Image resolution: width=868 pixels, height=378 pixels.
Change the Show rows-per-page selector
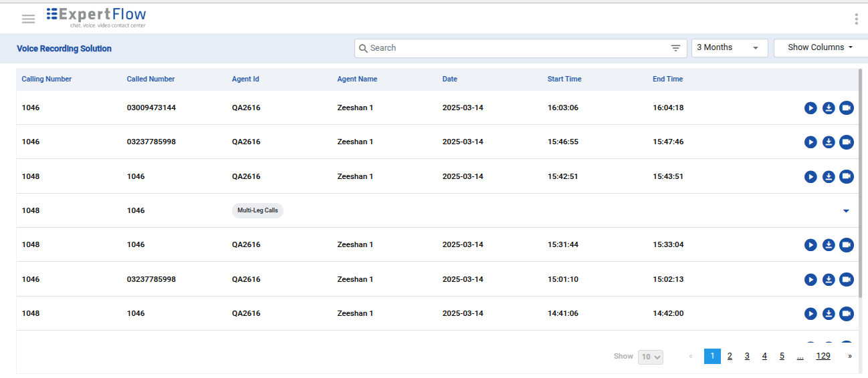(x=650, y=357)
